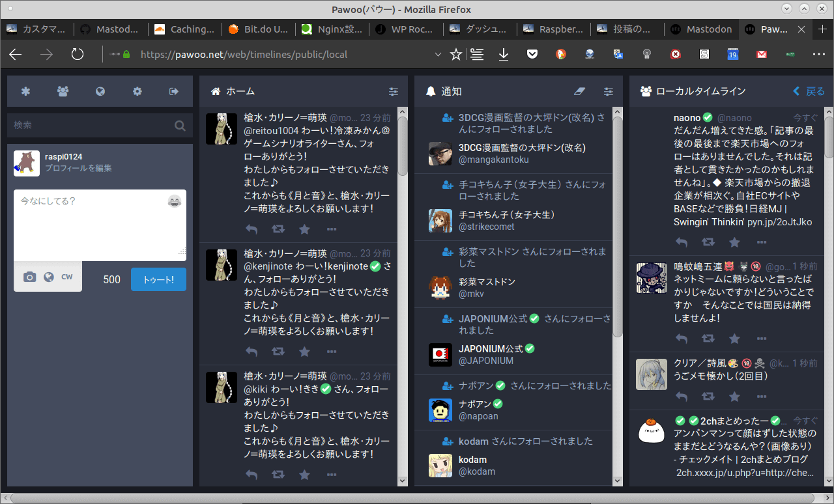Favourite the 鳴蚊嶋五連 ネットミーム post
834x504 pixels.
coord(734,339)
